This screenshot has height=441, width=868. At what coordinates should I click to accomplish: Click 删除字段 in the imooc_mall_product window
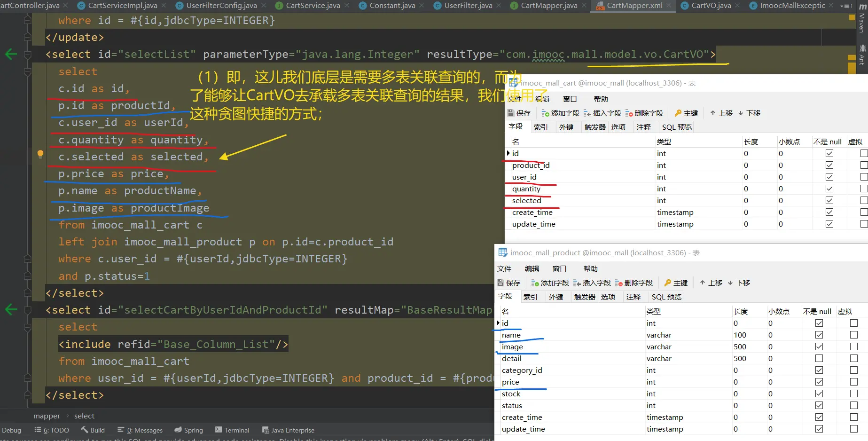pos(633,283)
